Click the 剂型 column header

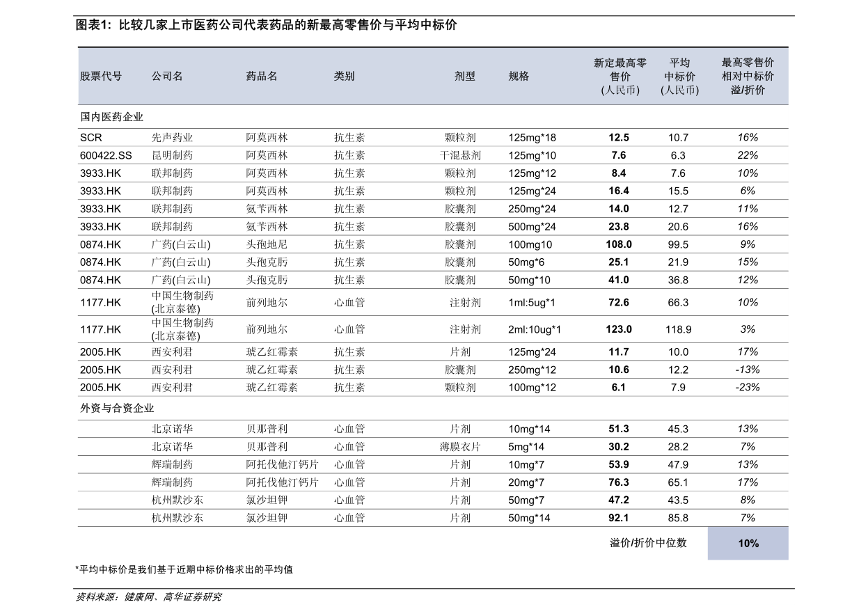(x=465, y=77)
